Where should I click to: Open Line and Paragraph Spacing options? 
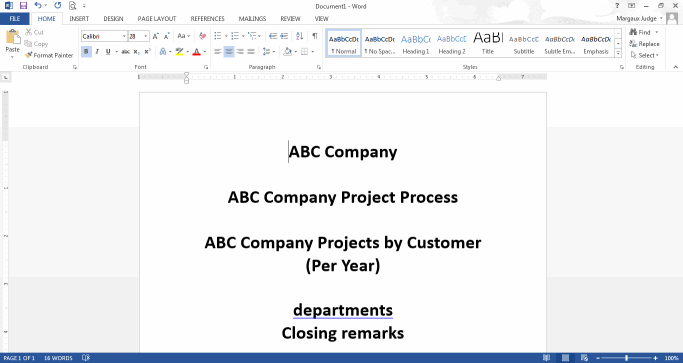268,51
